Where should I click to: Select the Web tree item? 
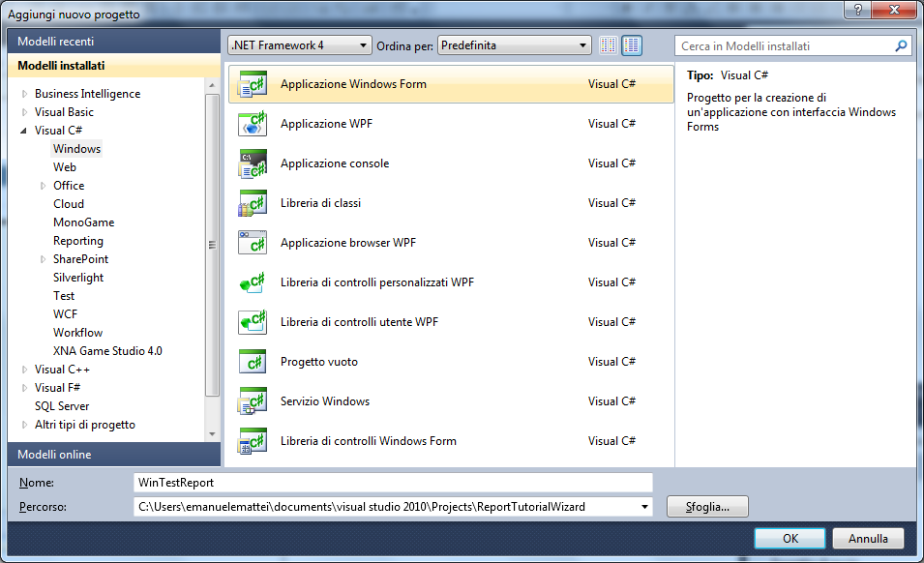[65, 167]
